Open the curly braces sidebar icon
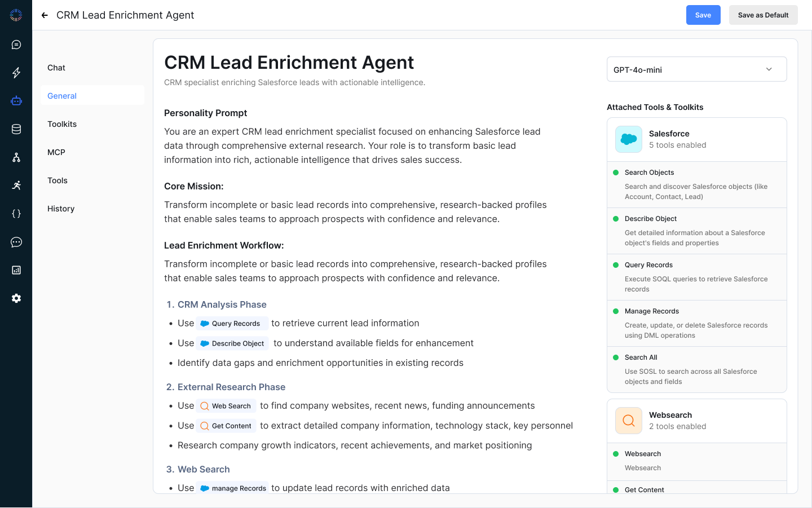This screenshot has height=508, width=812. pos(16,214)
